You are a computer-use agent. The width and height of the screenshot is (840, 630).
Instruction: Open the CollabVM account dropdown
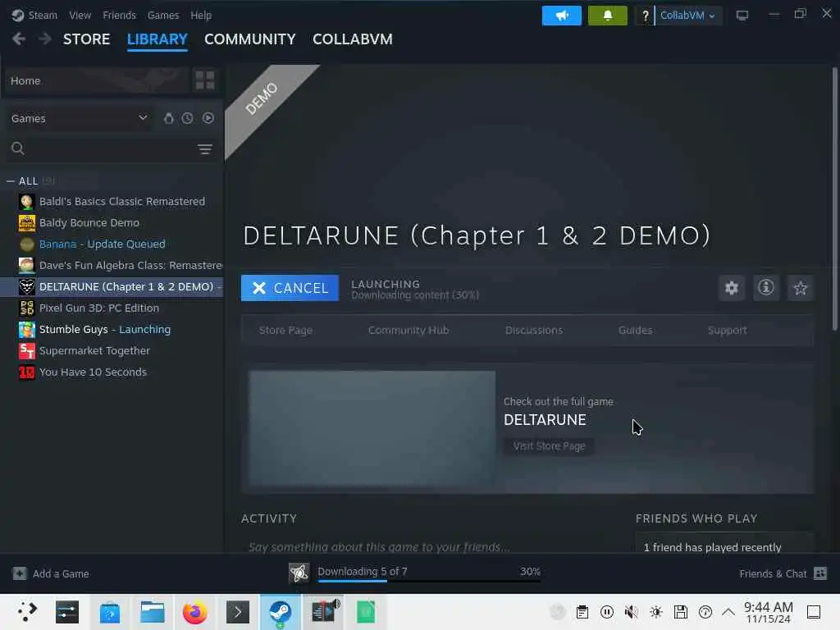[687, 16]
